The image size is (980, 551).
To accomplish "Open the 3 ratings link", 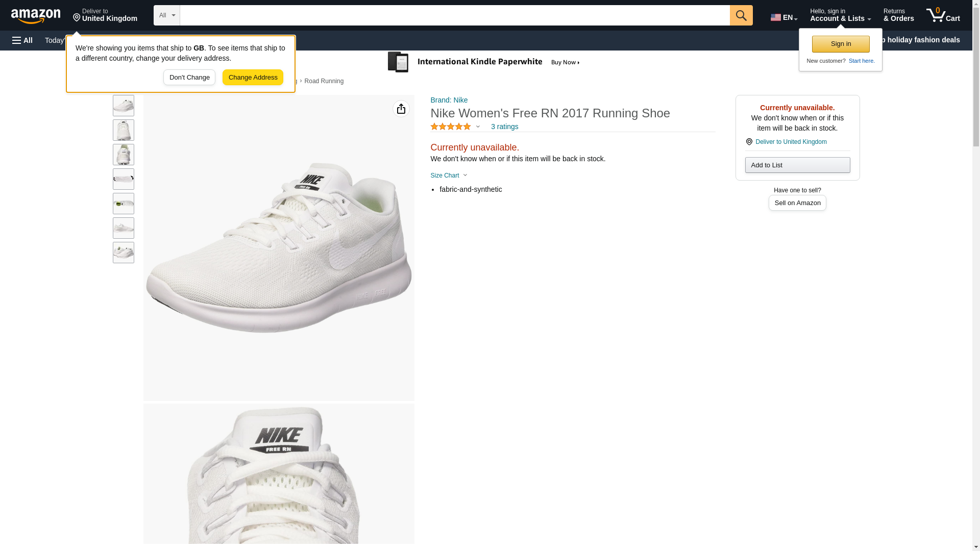I will point(504,127).
